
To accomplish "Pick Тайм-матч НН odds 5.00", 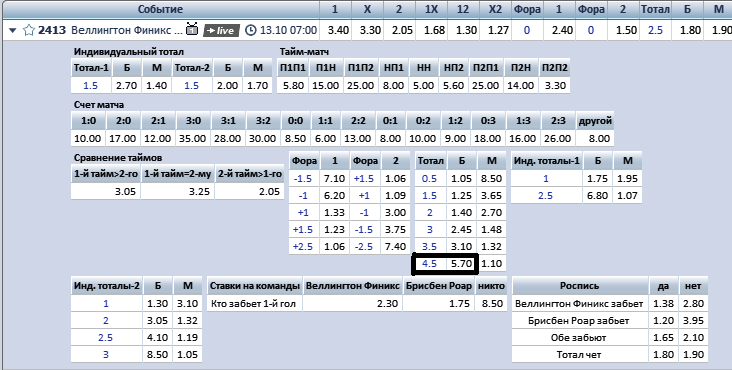I will click(x=423, y=85).
